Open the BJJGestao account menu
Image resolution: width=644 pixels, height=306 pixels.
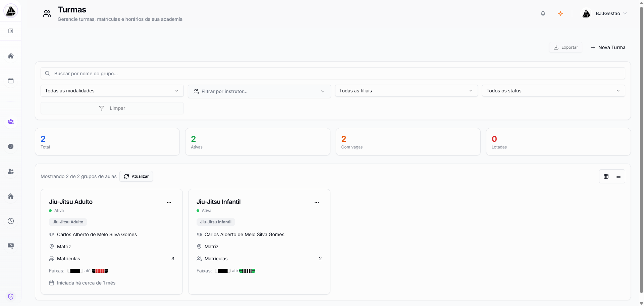606,13
